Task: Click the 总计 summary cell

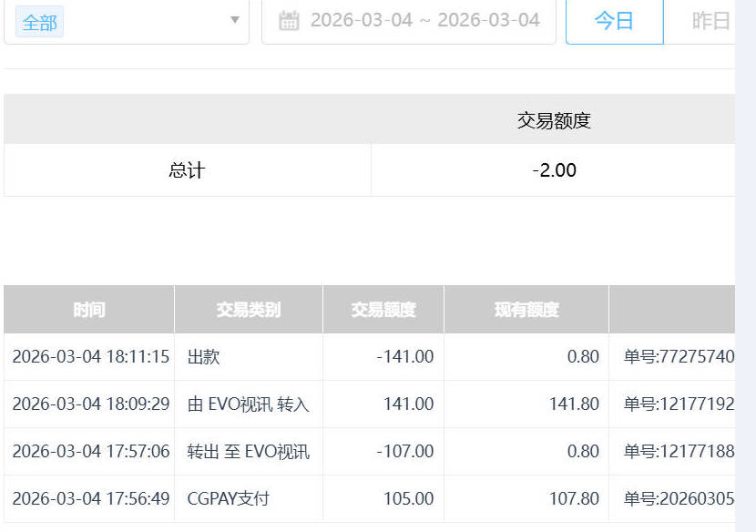Action: pyautogui.click(x=187, y=170)
